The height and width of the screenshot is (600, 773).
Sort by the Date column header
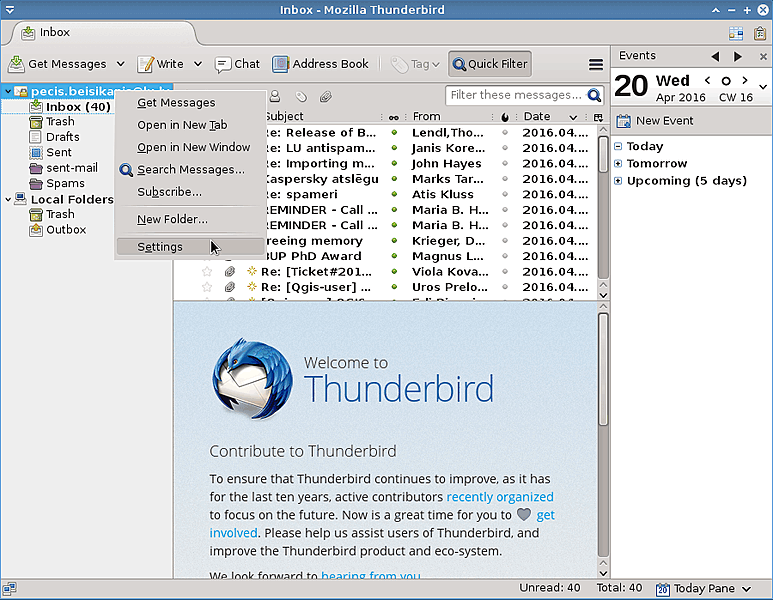point(550,116)
